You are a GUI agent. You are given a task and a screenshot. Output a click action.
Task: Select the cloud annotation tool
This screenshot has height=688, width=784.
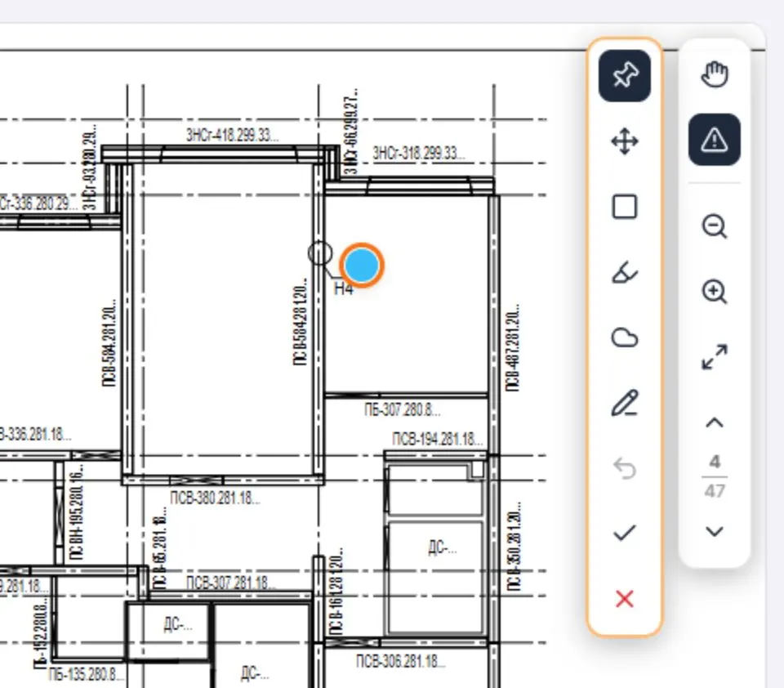pyautogui.click(x=625, y=337)
